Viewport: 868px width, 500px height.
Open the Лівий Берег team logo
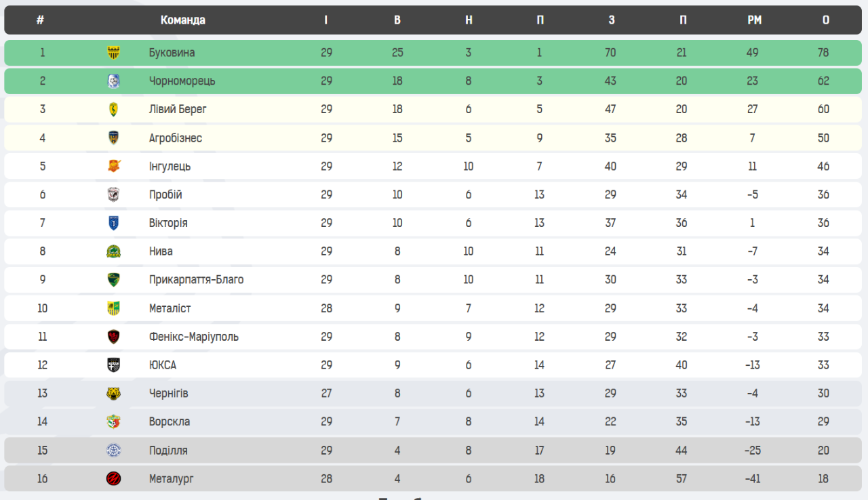(113, 110)
